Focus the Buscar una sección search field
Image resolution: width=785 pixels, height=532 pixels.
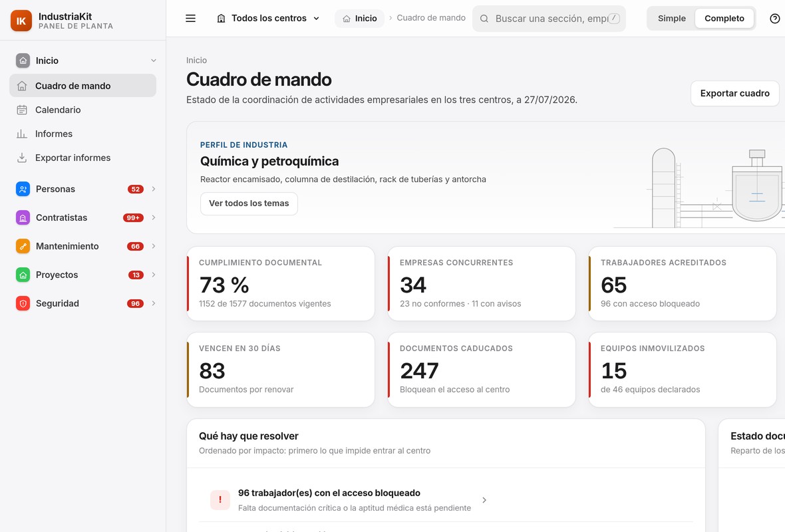point(549,19)
